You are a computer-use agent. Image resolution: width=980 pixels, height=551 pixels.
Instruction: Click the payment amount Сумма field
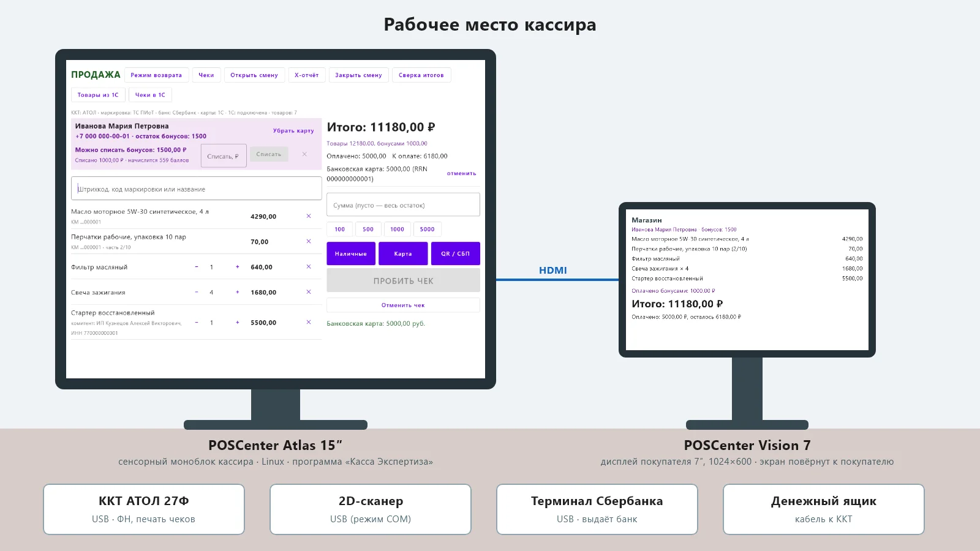click(403, 204)
